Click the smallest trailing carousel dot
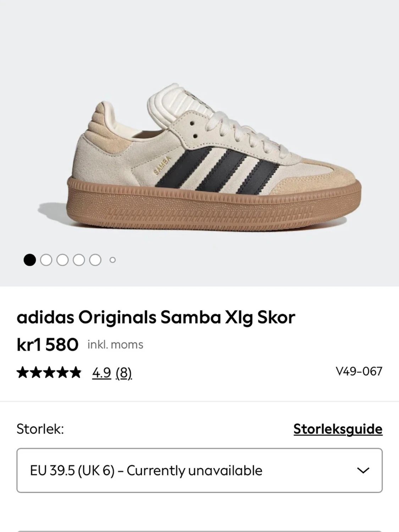Screen dimensions: 399x532 pos(112,260)
